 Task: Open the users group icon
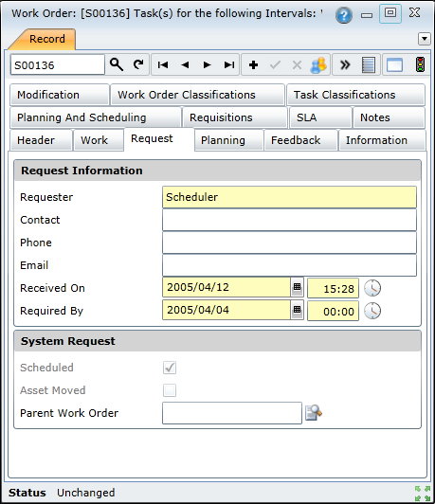pos(318,65)
